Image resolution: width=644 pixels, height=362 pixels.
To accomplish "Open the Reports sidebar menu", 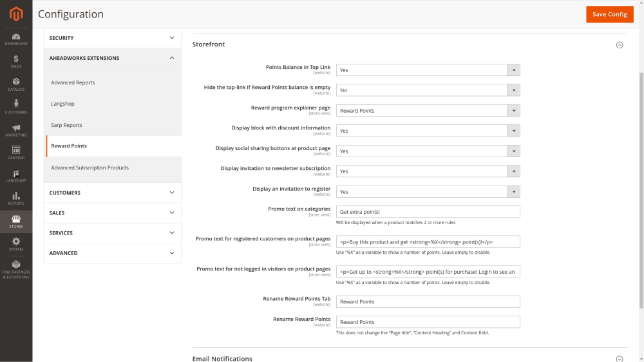I will 16,199.
